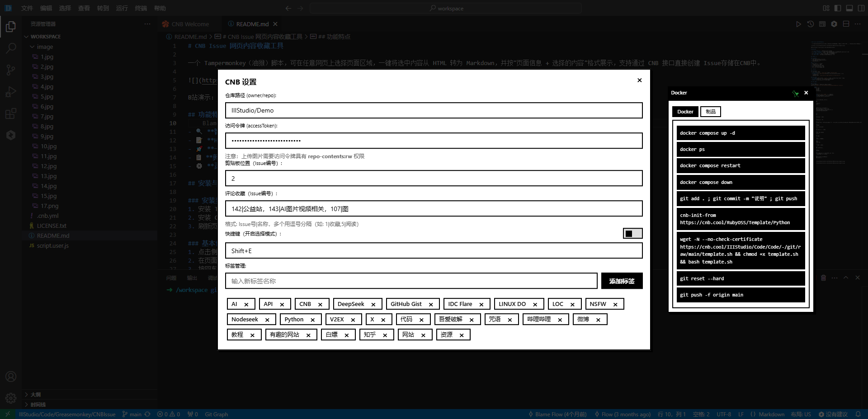Remove the Python tag
This screenshot has width=868, height=419.
[x=312, y=320]
